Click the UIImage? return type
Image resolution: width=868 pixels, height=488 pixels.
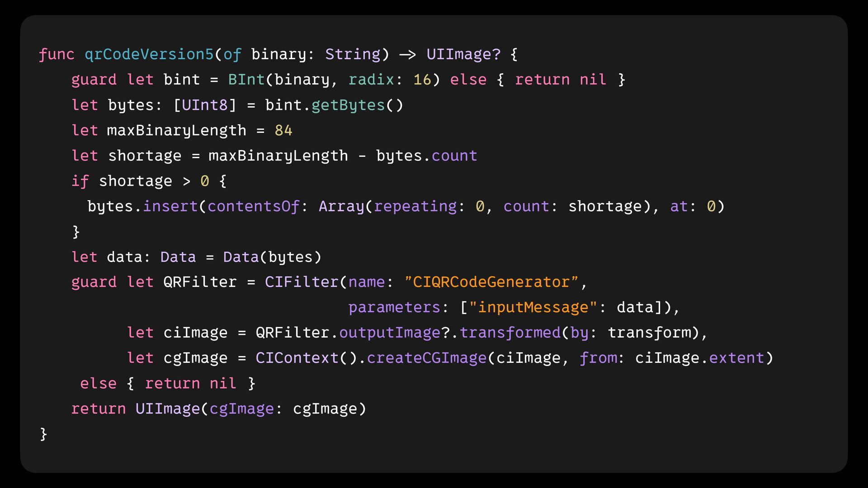pyautogui.click(x=463, y=54)
